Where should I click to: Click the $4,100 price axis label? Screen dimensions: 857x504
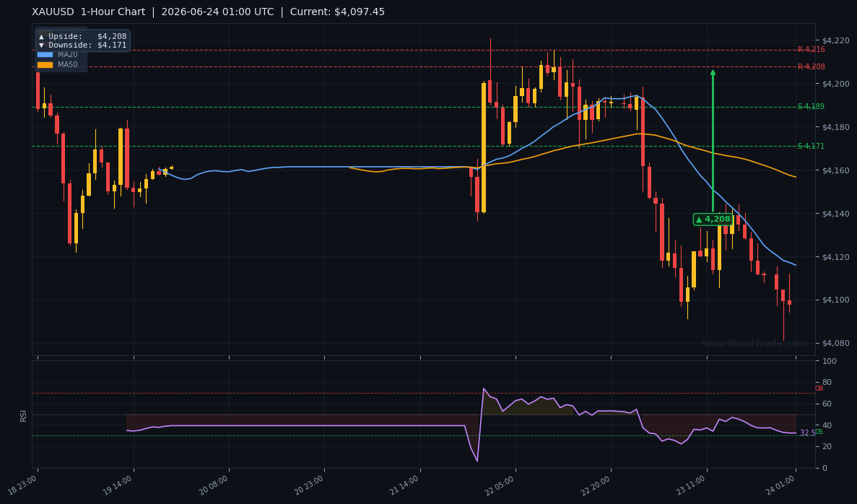point(835,300)
